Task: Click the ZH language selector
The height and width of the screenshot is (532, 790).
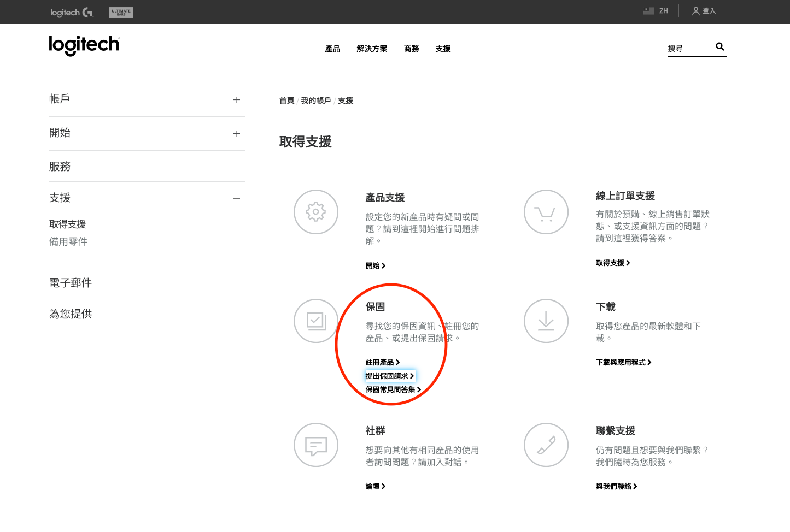Action: 663,11
